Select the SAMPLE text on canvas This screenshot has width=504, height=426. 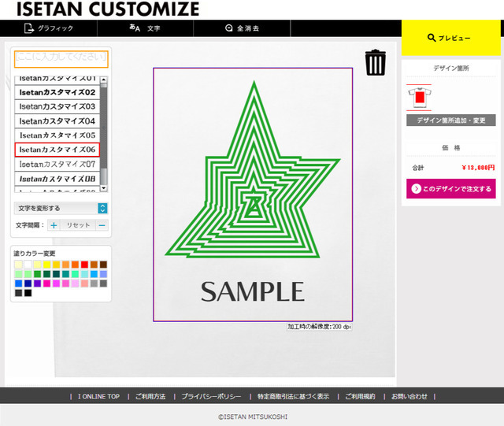[x=253, y=291]
